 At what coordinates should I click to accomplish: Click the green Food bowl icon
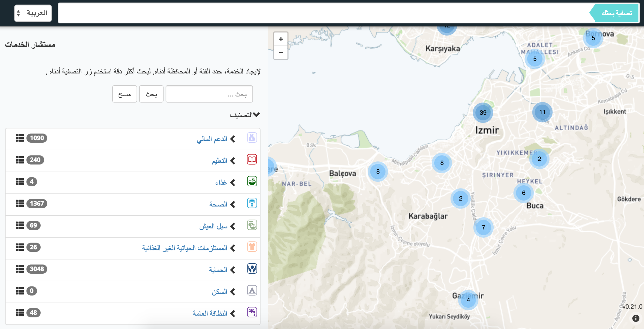252,181
